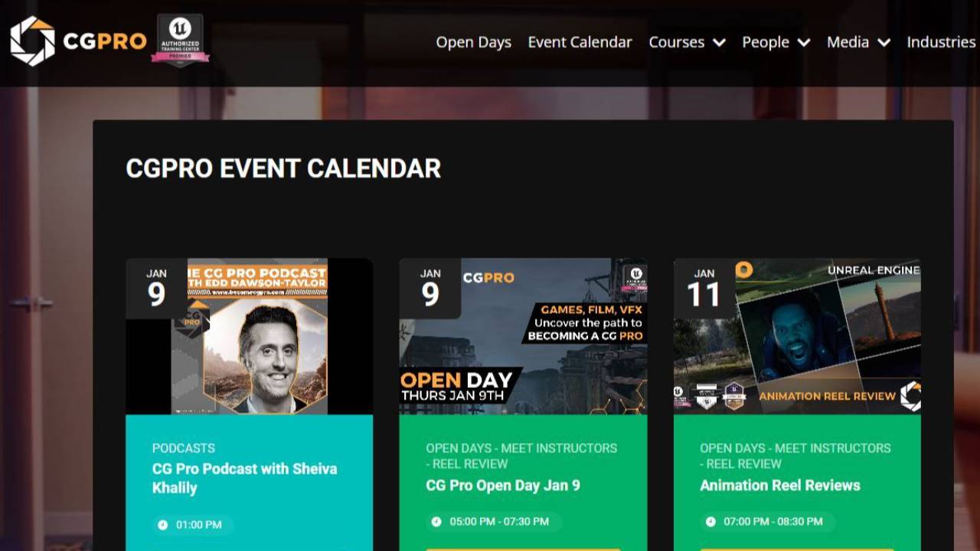This screenshot has height=551, width=980.
Task: Expand the Media dropdown menu
Action: [858, 43]
